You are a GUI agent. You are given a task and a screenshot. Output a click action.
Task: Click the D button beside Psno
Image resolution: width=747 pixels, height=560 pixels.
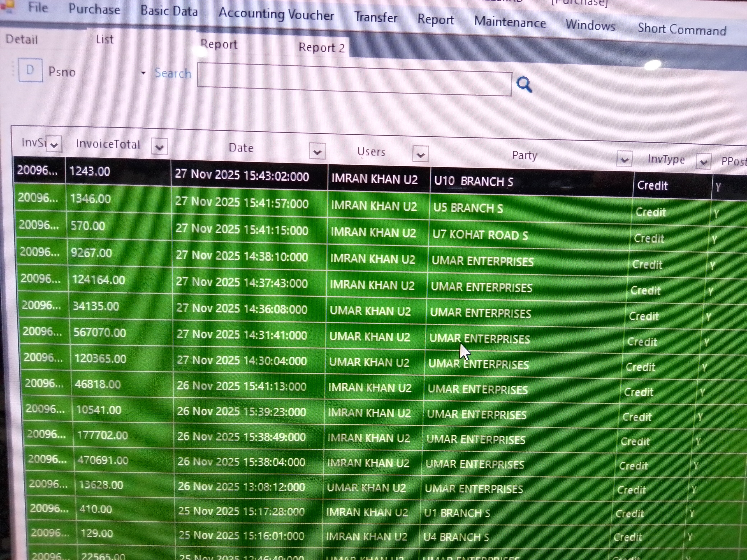pyautogui.click(x=30, y=70)
